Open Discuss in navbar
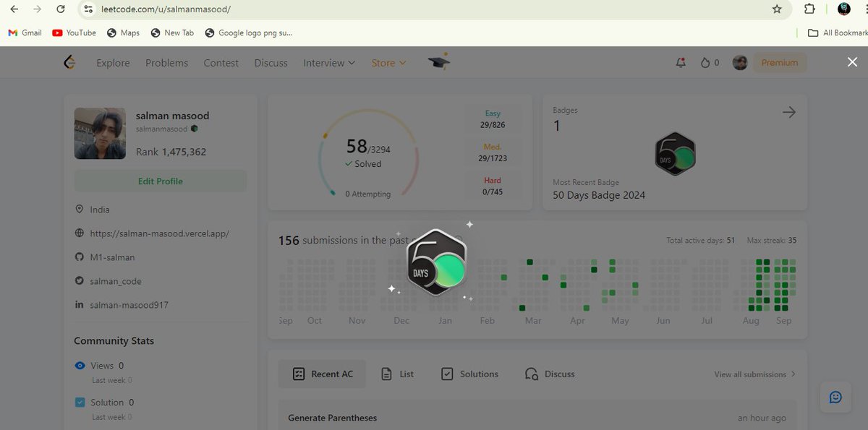The image size is (868, 430). (271, 63)
